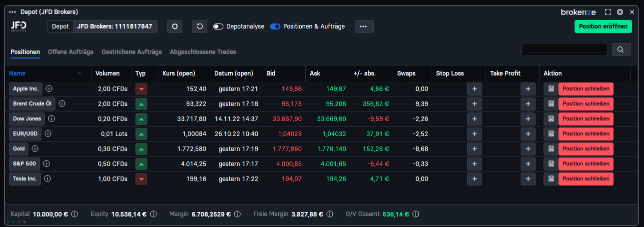Click Brent Crude Öl profit 356,82 €
This screenshot has height=227, width=644.
tap(375, 103)
